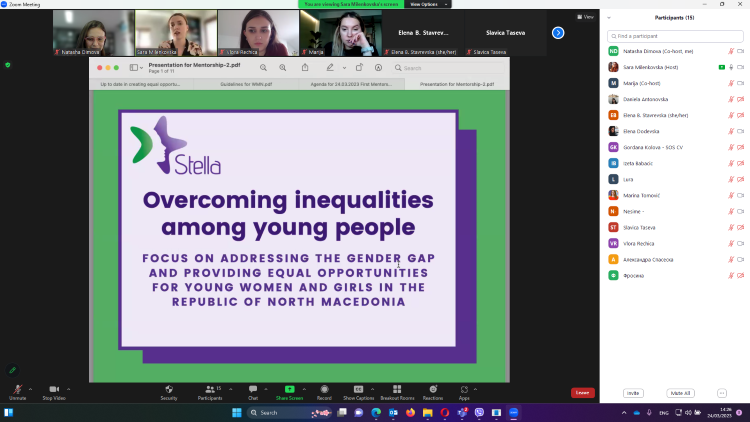The height and width of the screenshot is (422, 750).
Task: Toggle Marija's camera icon in list
Action: [740, 83]
